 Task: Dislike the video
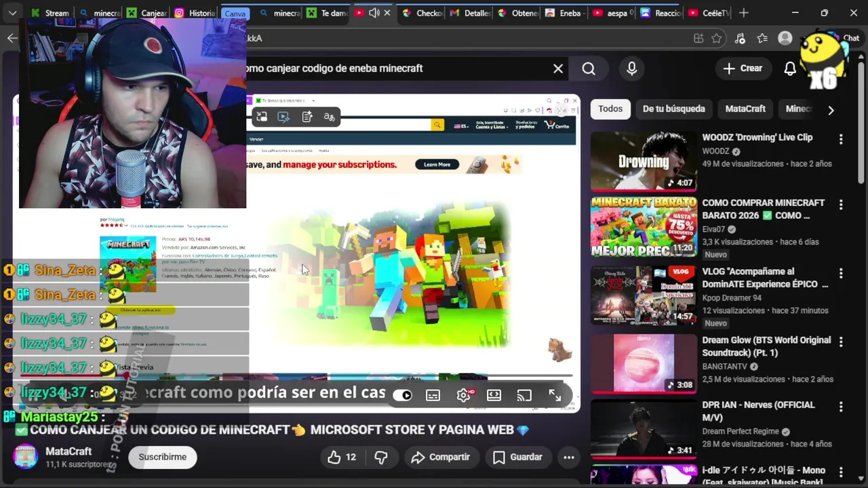point(381,457)
